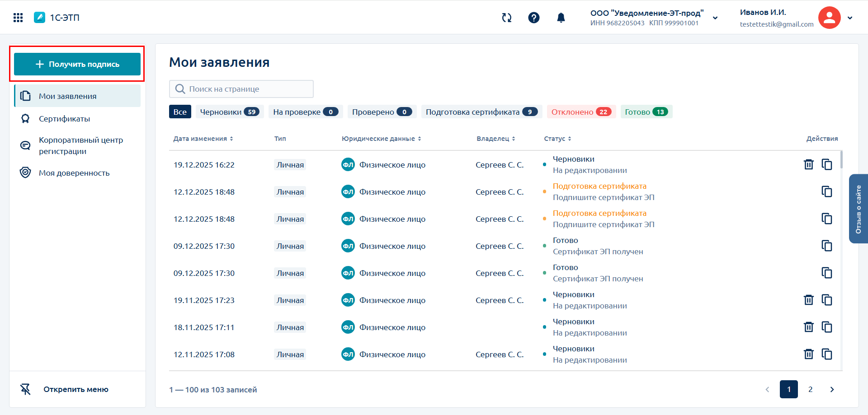
Task: Duplicate the 12.11.2025 17:08 application
Action: (x=826, y=354)
